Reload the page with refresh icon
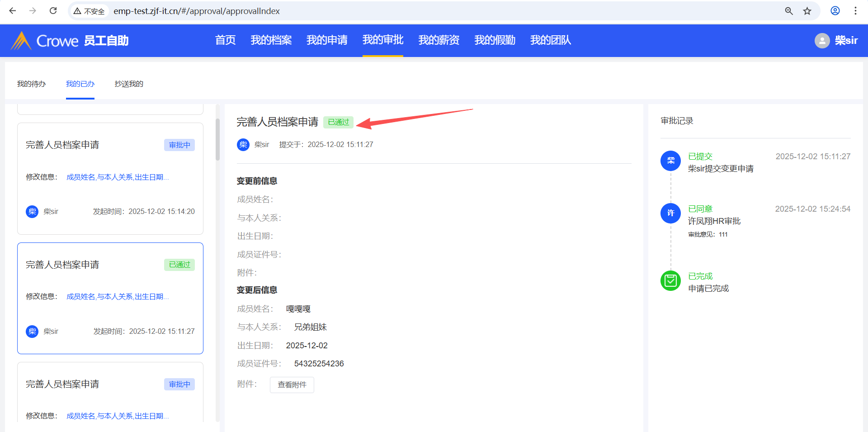Image resolution: width=868 pixels, height=432 pixels. coord(53,11)
